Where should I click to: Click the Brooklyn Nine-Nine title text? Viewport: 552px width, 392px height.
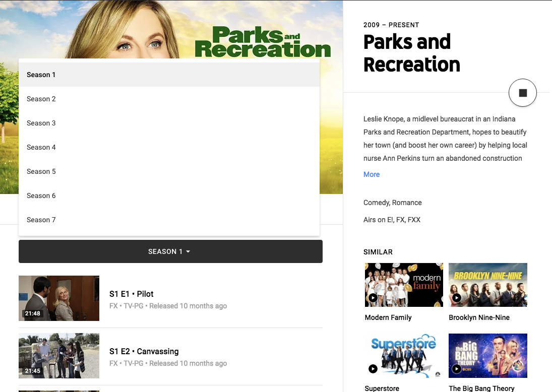point(479,317)
